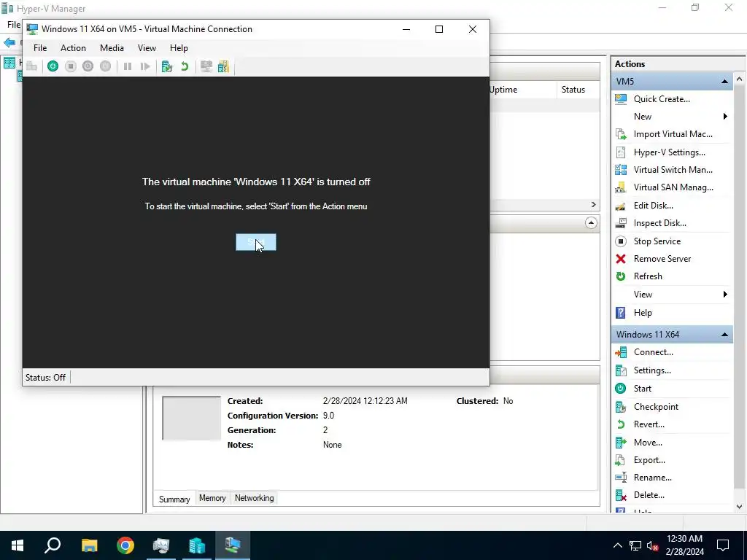The width and height of the screenshot is (747, 560).
Task: Click the green Revert arrow toolbar icon
Action: pos(185,66)
